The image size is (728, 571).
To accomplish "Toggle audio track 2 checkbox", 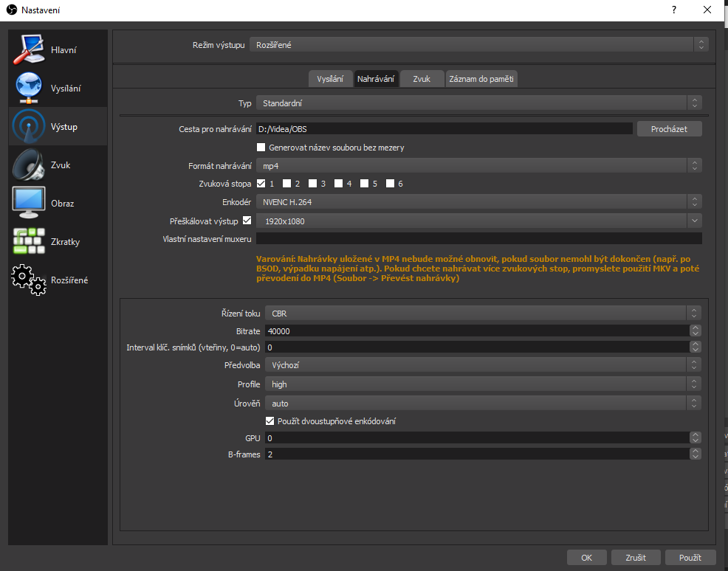I will pos(286,184).
